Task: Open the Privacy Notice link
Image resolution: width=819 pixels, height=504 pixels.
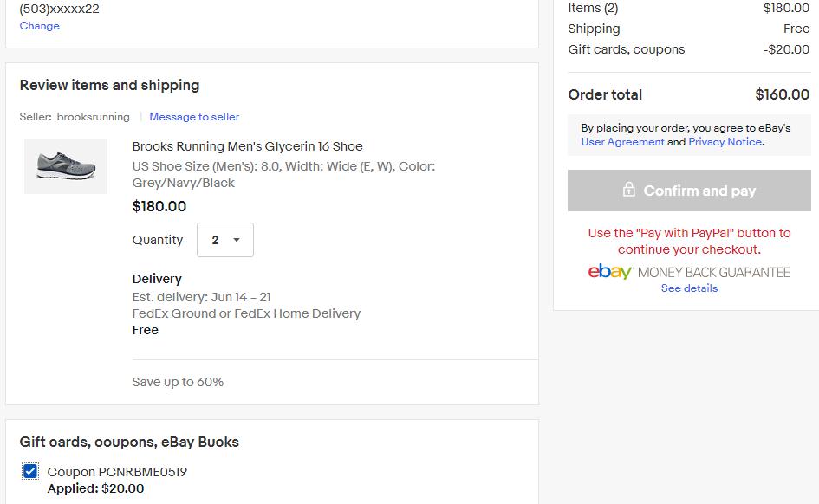Action: (725, 142)
